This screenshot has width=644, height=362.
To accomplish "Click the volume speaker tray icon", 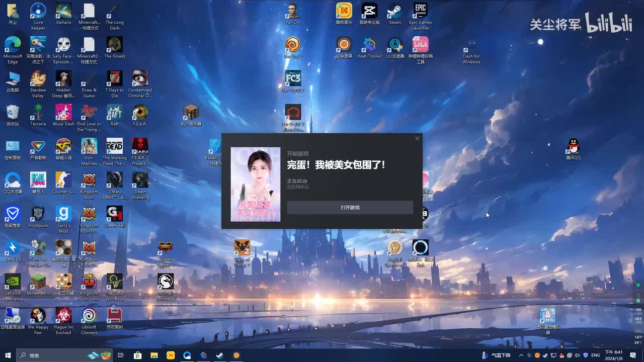I will tap(577, 355).
